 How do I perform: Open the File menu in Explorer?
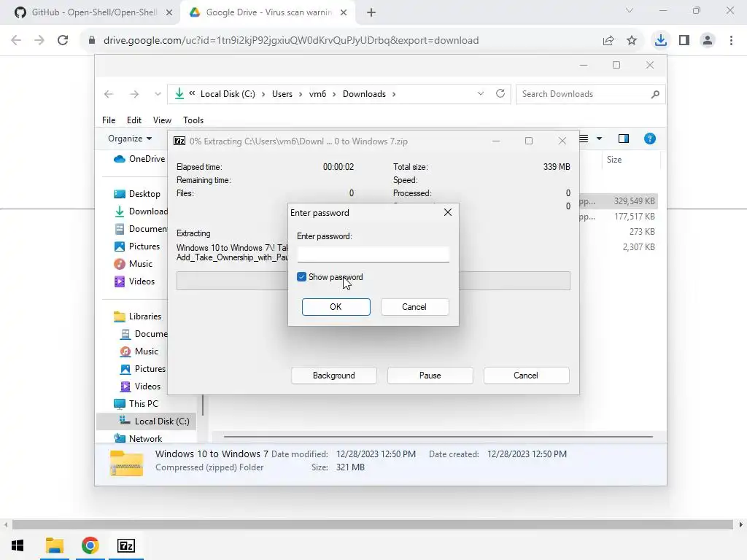coord(109,120)
